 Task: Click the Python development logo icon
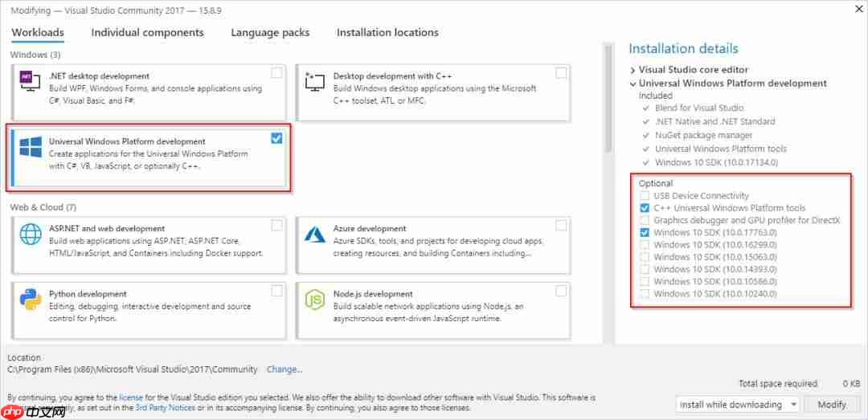pyautogui.click(x=31, y=300)
